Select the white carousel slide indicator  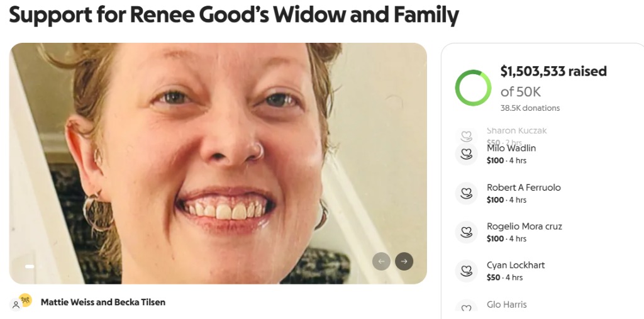(x=30, y=266)
